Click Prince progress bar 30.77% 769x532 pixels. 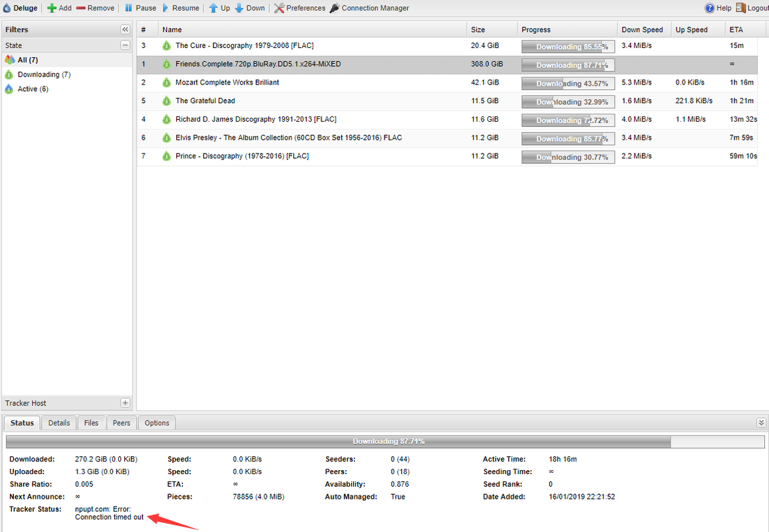(568, 157)
